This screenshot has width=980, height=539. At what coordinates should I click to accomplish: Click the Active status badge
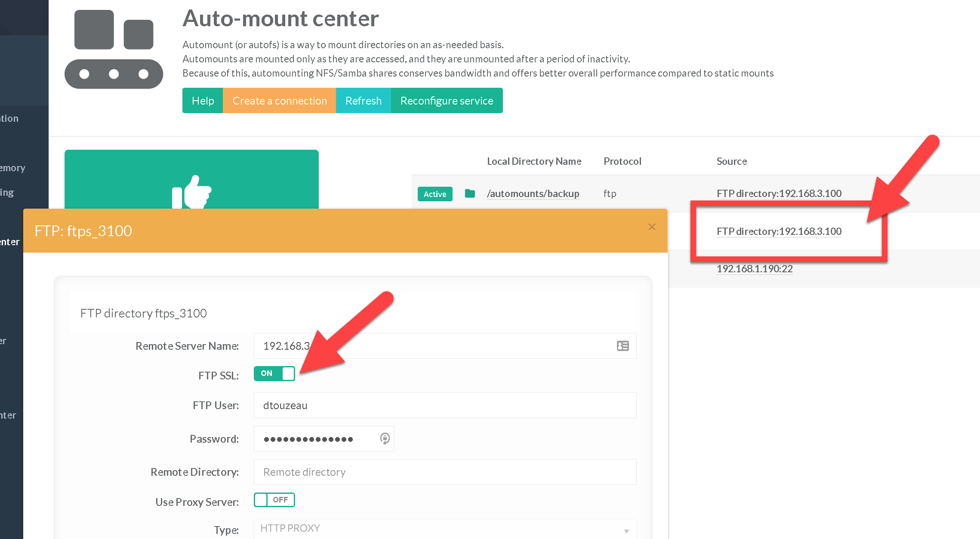coord(435,194)
